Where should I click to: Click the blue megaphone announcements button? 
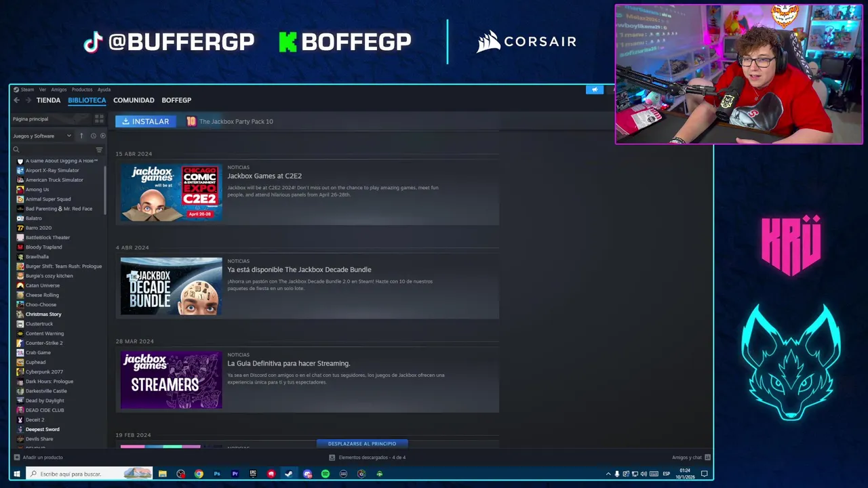(x=595, y=89)
